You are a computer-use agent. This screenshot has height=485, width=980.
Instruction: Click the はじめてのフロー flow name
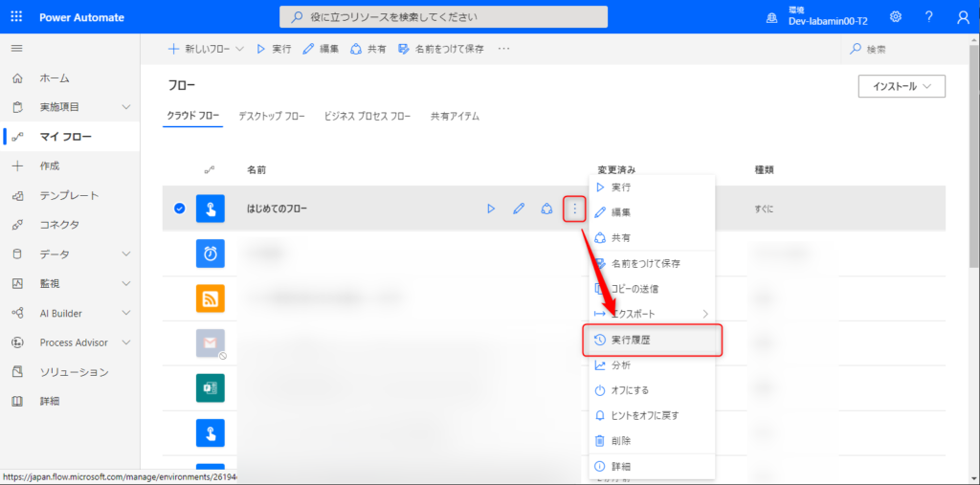point(277,209)
